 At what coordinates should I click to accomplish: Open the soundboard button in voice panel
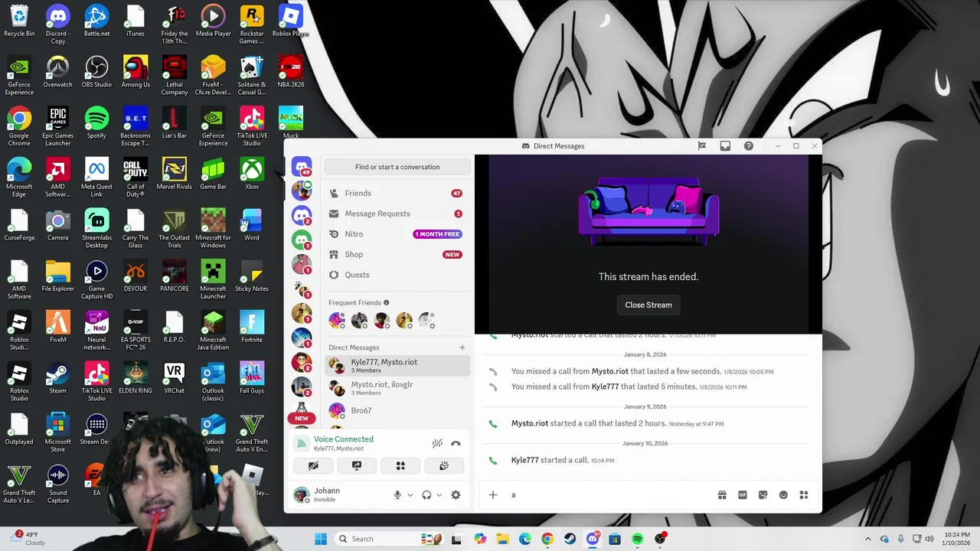(x=444, y=465)
